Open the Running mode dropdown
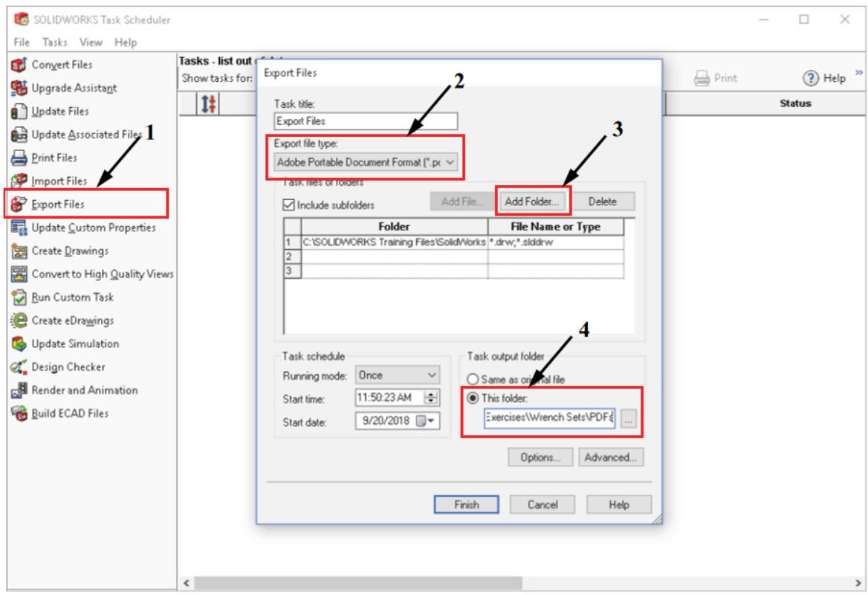The height and width of the screenshot is (595, 868). pos(398,375)
